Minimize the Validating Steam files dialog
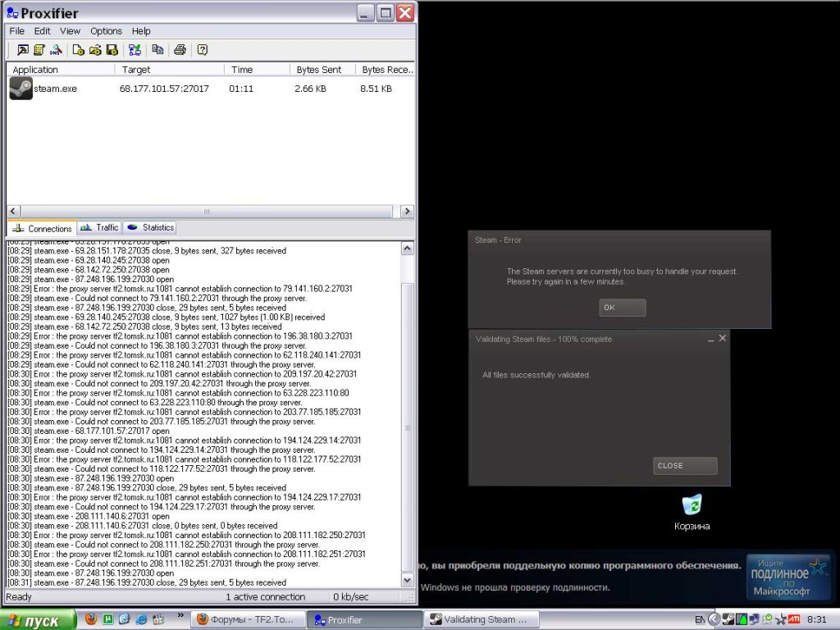The width and height of the screenshot is (840, 630). tap(711, 339)
